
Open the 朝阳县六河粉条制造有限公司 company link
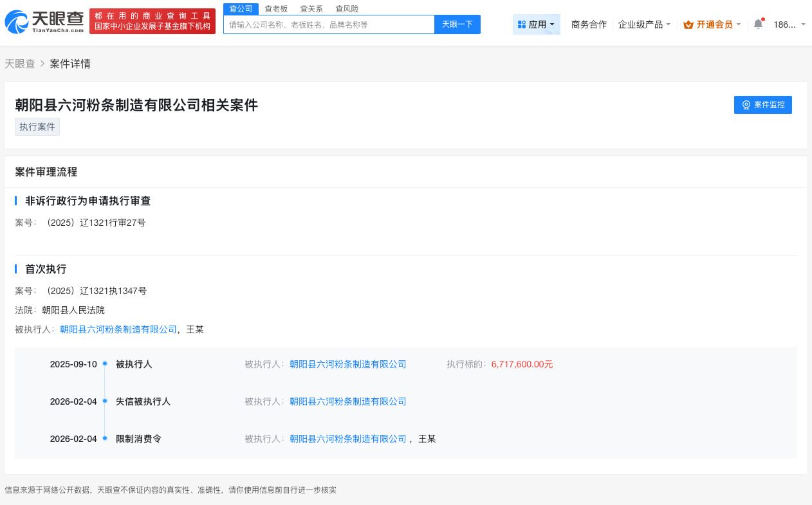point(117,329)
